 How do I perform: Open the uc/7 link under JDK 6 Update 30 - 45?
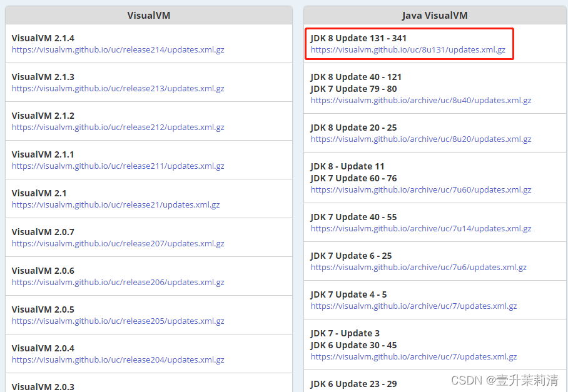click(413, 356)
